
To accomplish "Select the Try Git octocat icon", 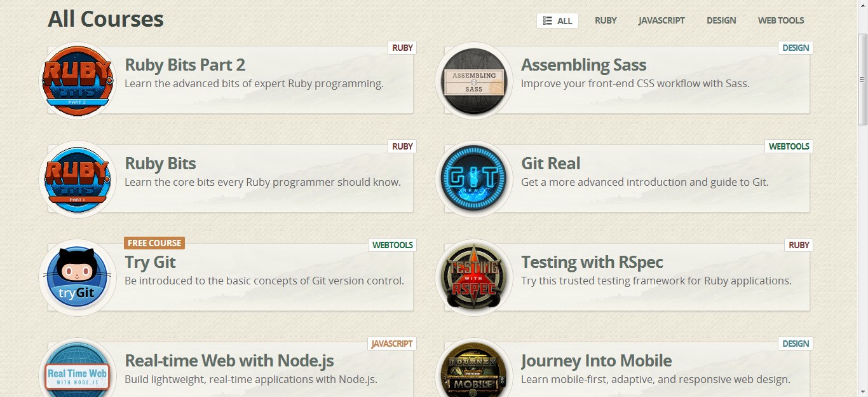I will coord(78,278).
